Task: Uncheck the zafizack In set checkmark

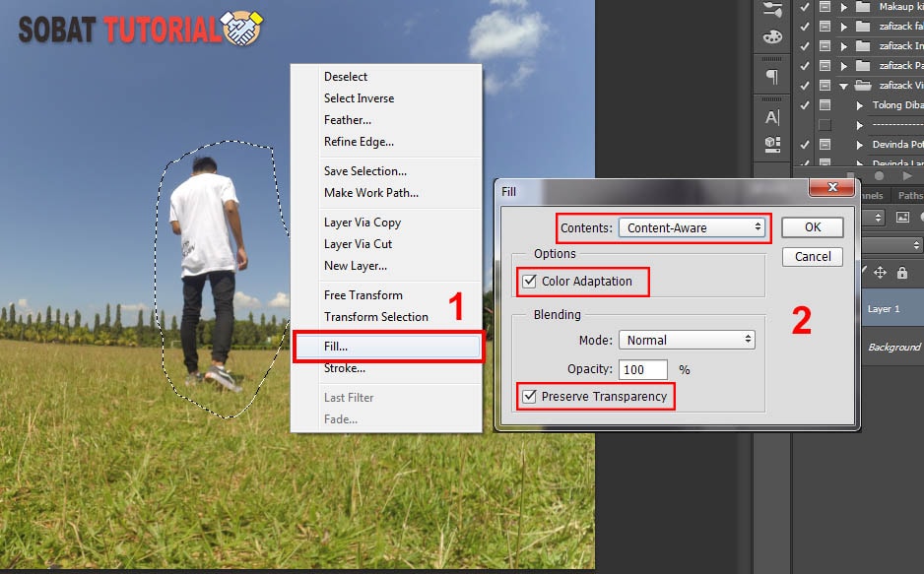Action: coord(805,46)
